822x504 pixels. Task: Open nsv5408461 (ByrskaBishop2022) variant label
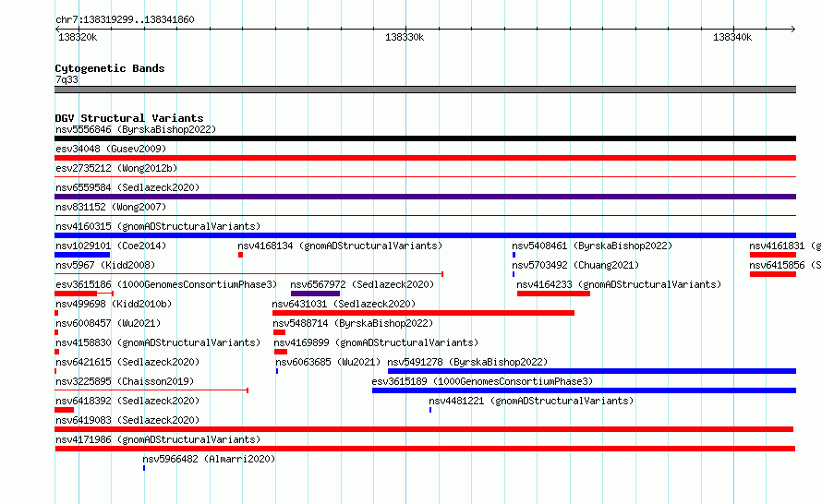[x=592, y=246]
